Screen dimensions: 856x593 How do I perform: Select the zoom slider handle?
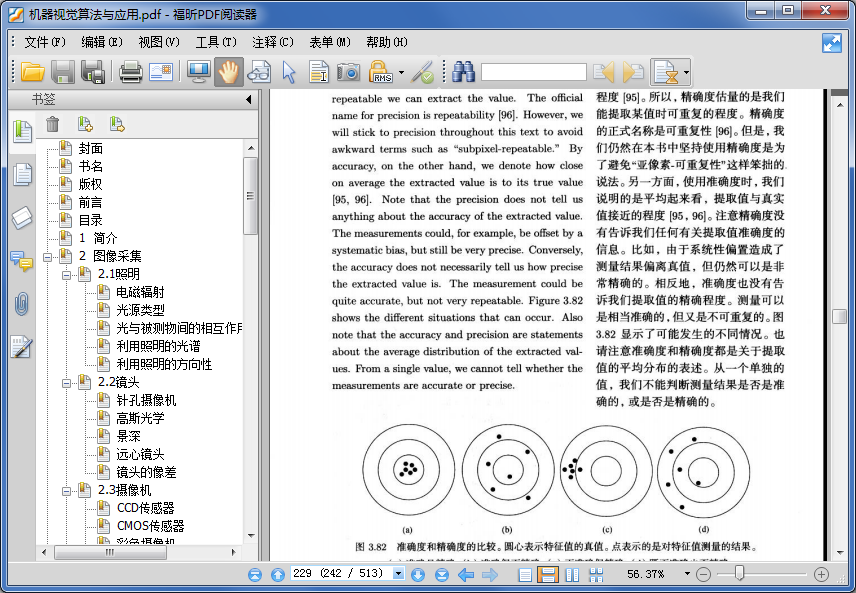point(739,573)
